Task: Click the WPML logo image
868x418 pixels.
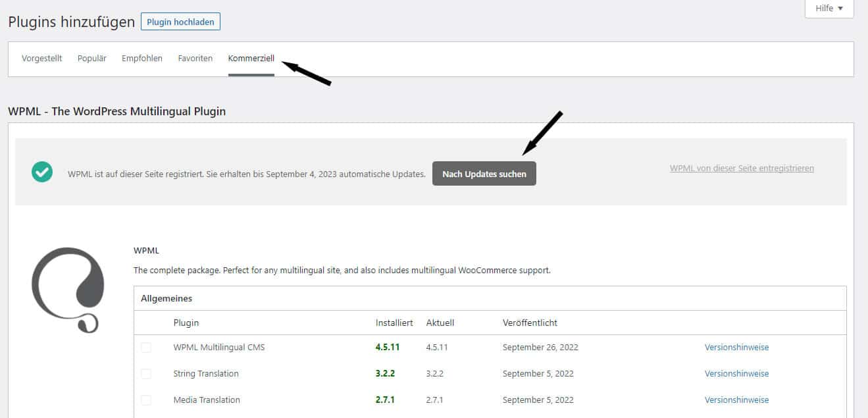Action: click(68, 290)
